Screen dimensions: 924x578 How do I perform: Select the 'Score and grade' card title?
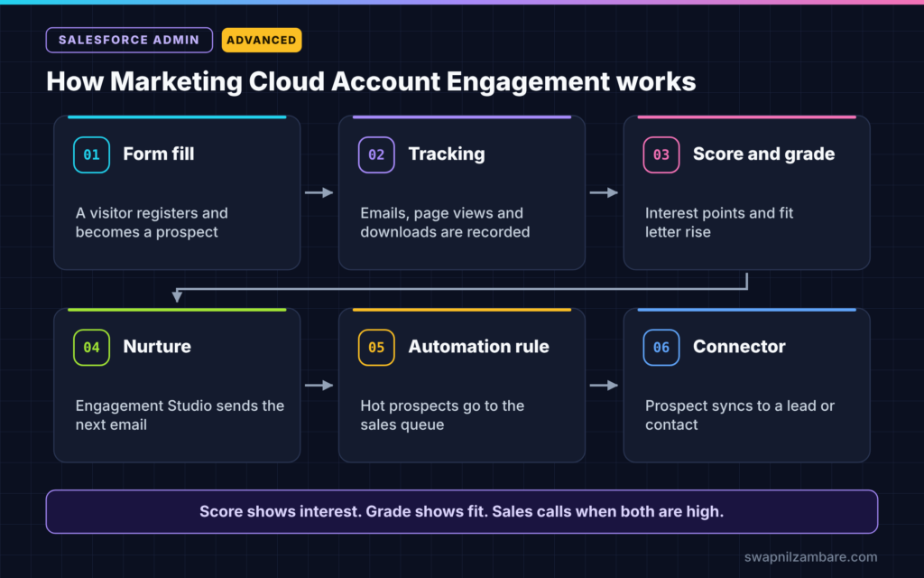763,154
